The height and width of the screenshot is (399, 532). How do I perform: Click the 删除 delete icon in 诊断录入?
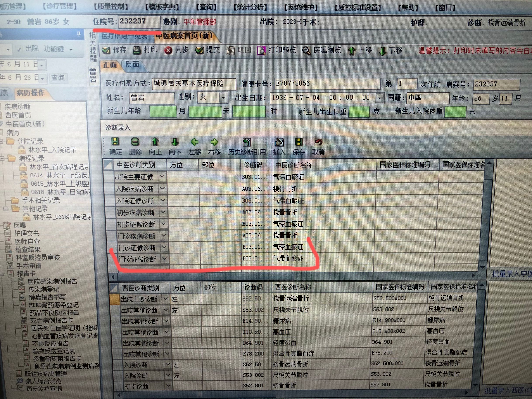[135, 142]
